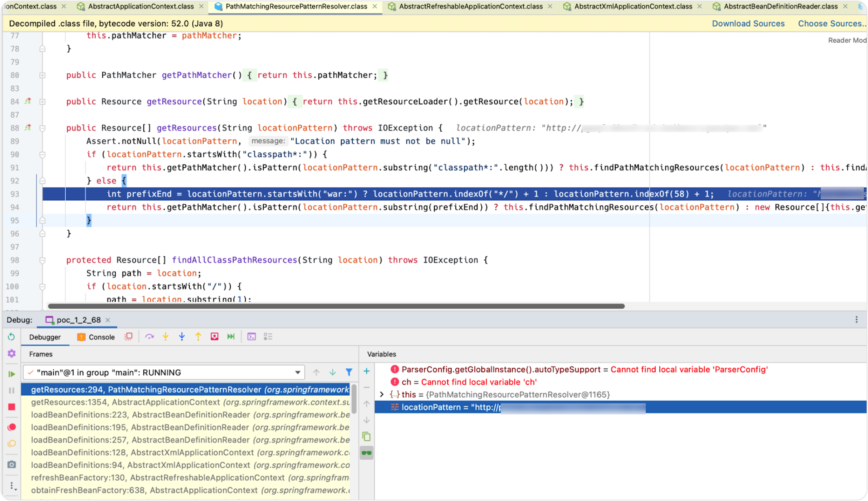The height and width of the screenshot is (501, 868).
Task: Mute breakpoints icon in left sidebar
Action: coord(12,443)
